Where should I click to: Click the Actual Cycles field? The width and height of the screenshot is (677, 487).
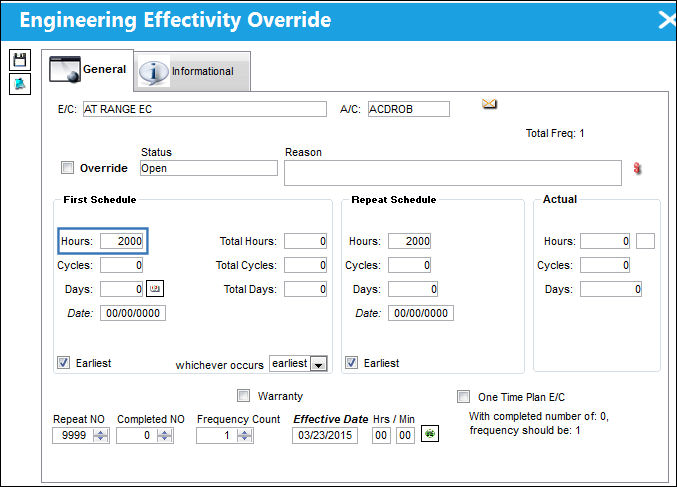(605, 265)
